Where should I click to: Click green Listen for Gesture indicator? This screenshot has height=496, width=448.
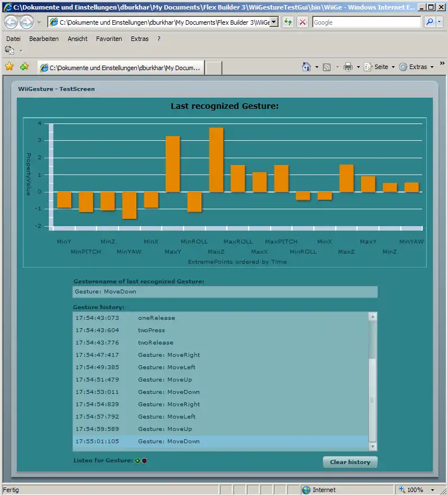point(138,461)
